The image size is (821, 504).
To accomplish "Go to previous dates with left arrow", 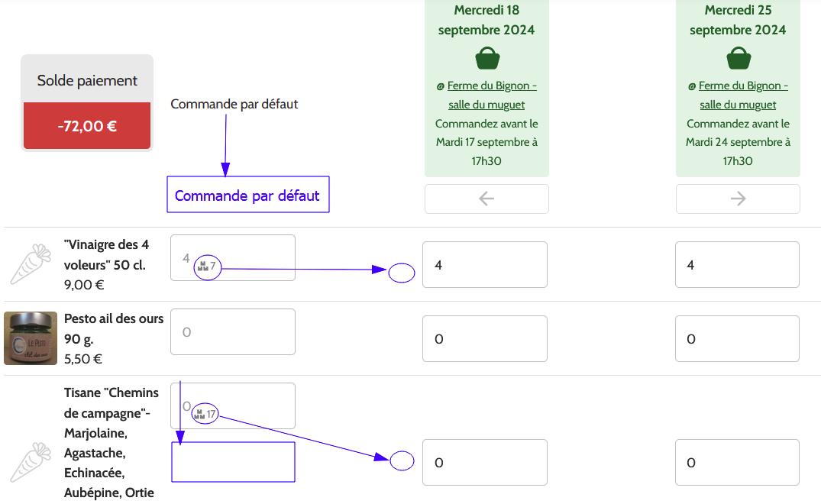I will click(x=486, y=199).
